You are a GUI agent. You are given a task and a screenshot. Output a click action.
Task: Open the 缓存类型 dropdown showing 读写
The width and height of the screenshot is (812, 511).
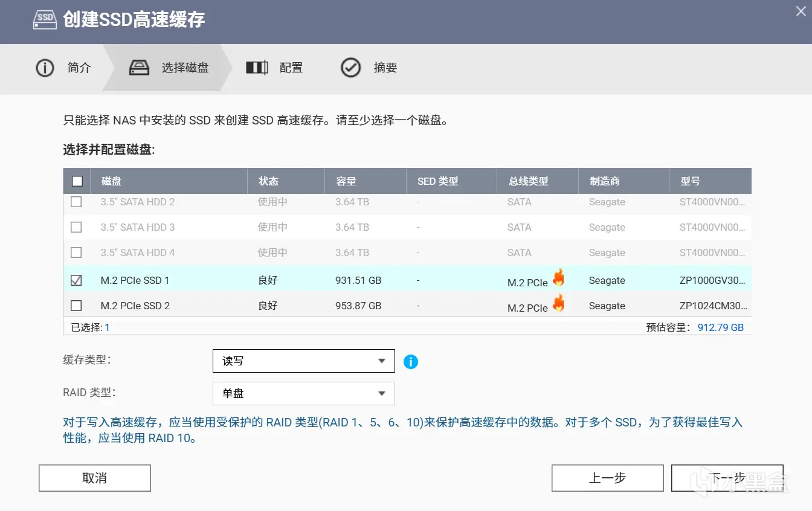click(x=303, y=361)
